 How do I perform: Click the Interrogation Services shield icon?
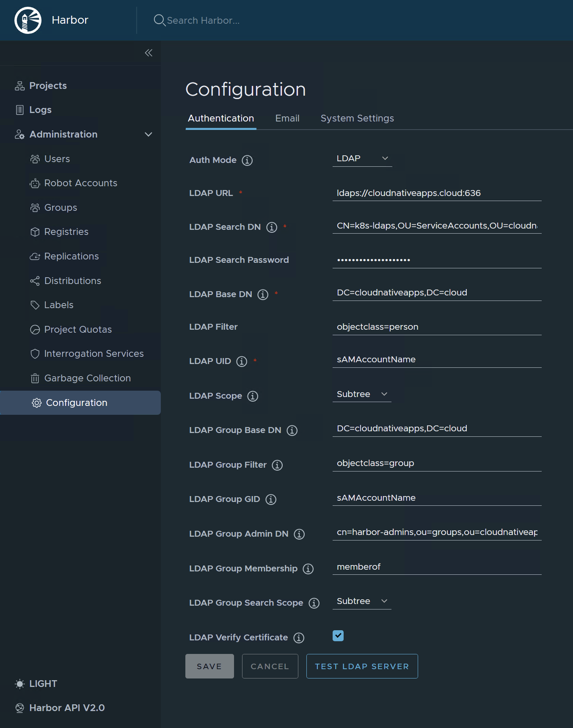35,354
